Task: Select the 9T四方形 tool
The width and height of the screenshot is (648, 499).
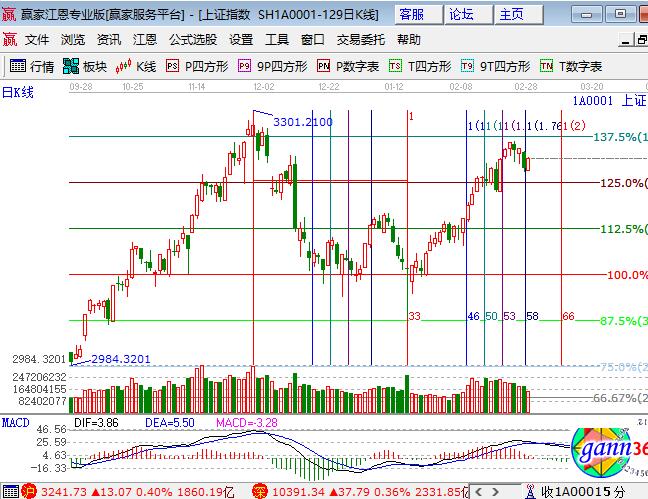Action: [x=495, y=66]
